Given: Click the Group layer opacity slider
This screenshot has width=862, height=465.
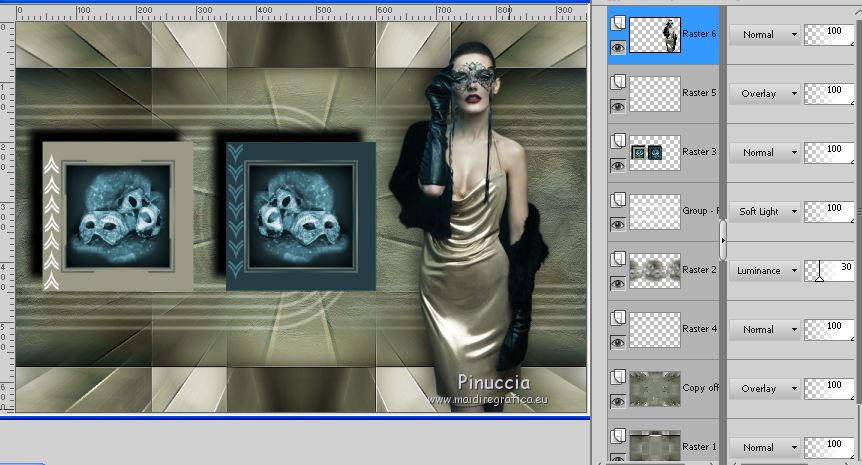Looking at the screenshot, I should 829,212.
